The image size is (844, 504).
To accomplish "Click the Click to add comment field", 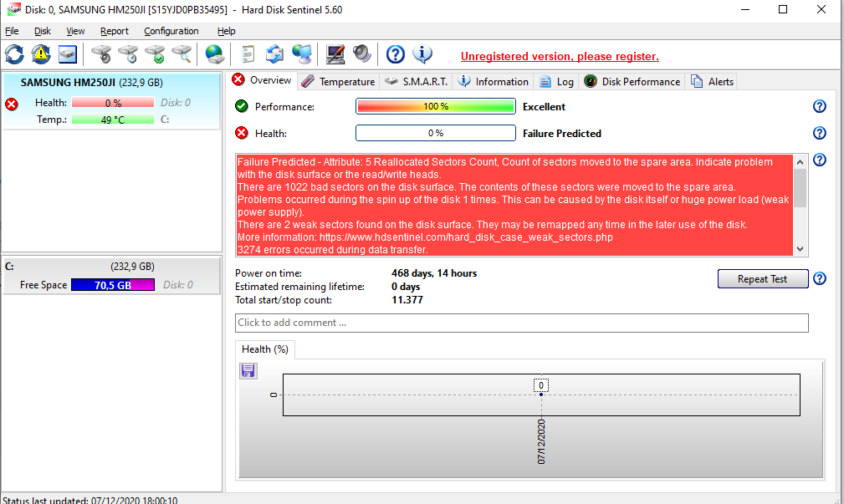I will [522, 323].
